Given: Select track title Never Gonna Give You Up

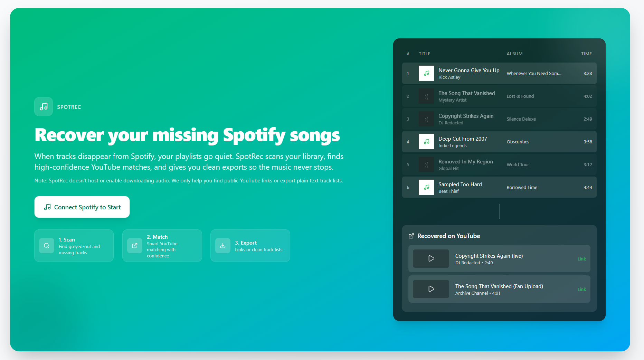Looking at the screenshot, I should point(469,70).
